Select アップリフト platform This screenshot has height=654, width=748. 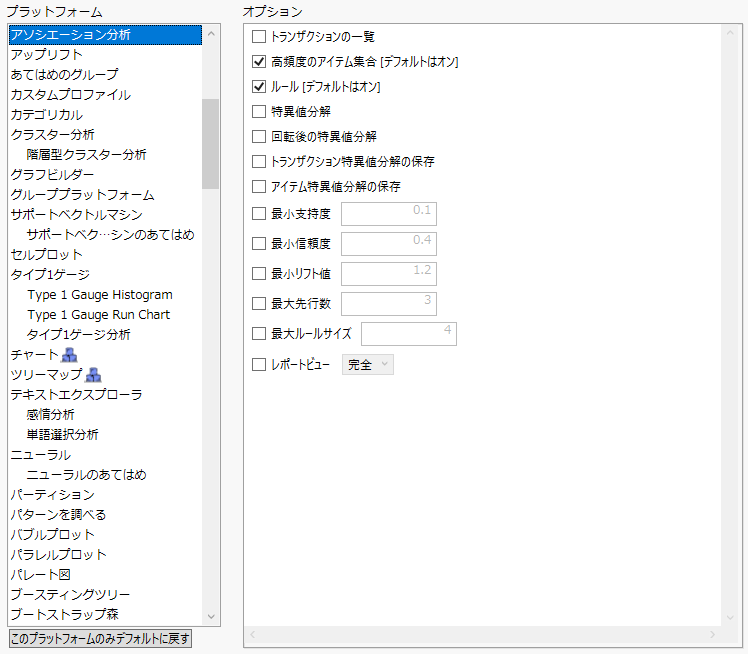click(105, 55)
